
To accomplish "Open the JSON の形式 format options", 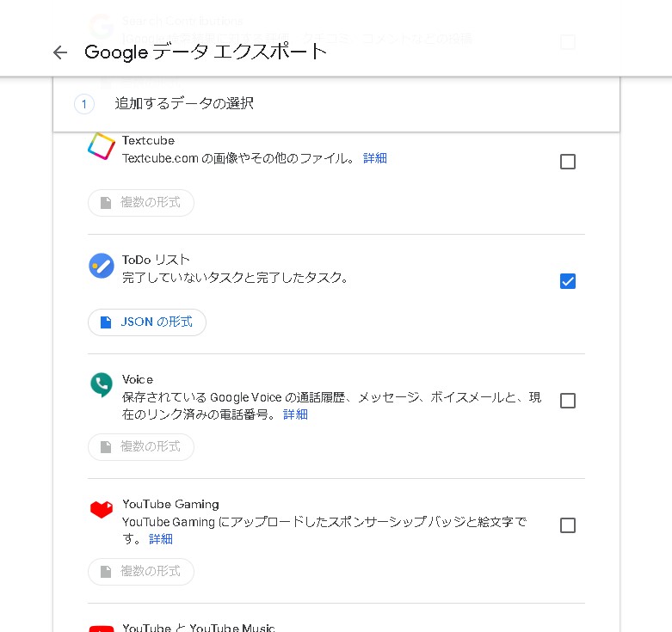I will click(147, 322).
